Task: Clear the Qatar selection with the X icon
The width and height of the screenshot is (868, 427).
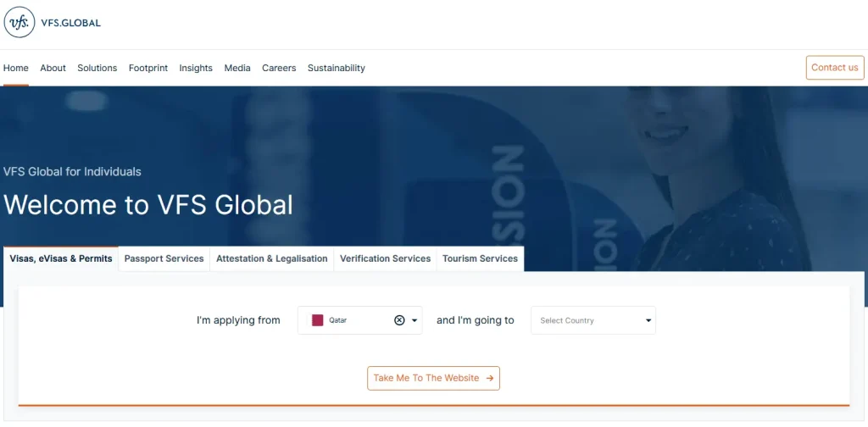Action: (399, 320)
